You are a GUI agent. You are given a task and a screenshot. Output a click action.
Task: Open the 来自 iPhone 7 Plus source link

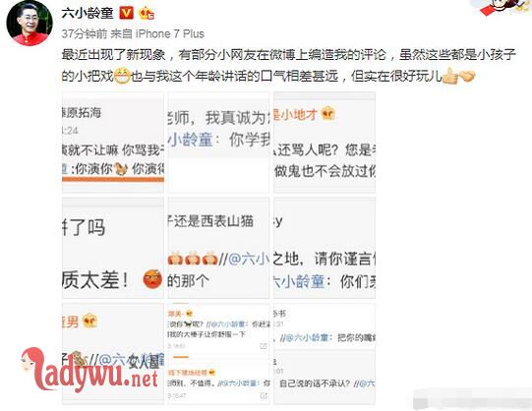(157, 33)
